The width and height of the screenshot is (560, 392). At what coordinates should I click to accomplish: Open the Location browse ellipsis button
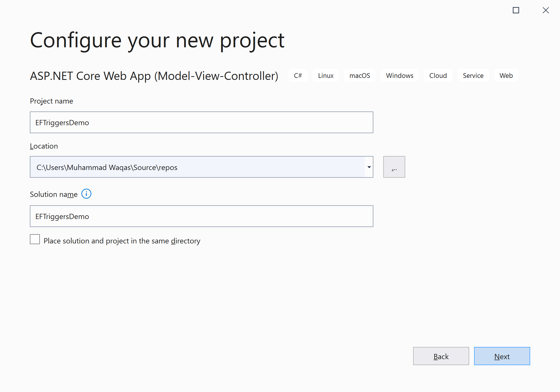pos(394,167)
